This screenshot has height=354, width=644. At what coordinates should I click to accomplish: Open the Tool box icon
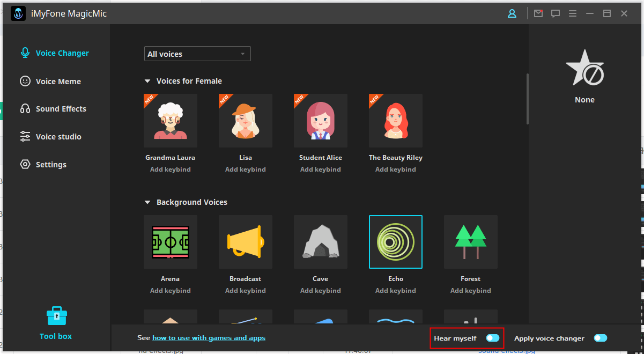coord(56,316)
